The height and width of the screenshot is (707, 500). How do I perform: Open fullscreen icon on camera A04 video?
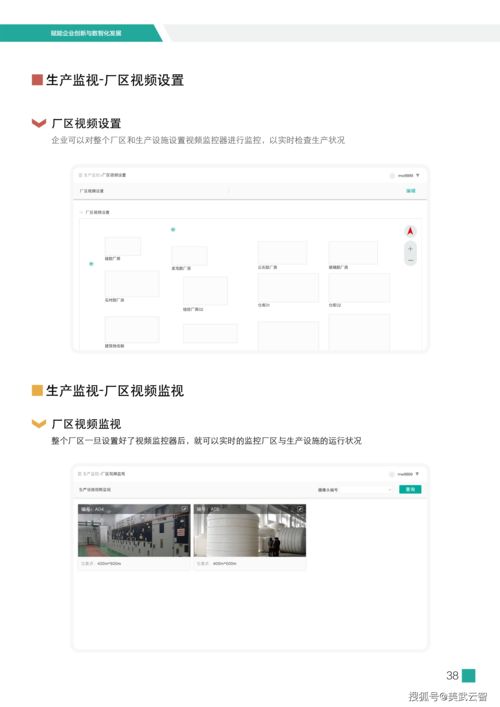tap(185, 509)
